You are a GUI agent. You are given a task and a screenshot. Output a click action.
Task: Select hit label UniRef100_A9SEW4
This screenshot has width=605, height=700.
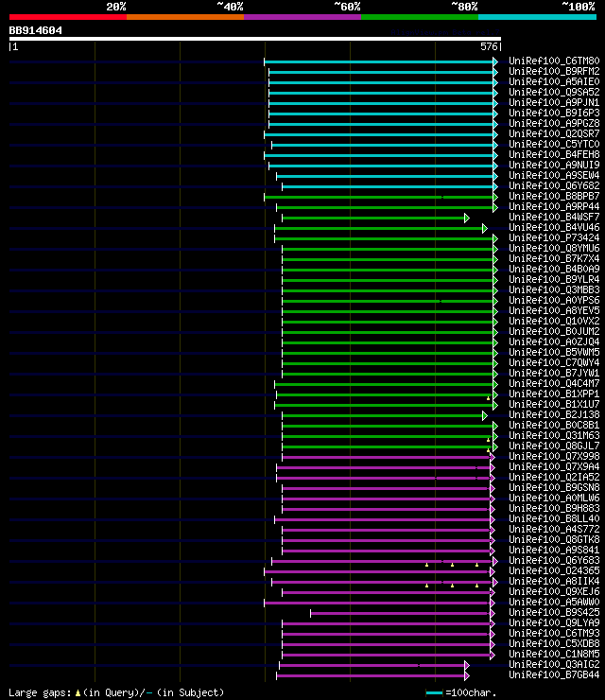click(x=554, y=175)
